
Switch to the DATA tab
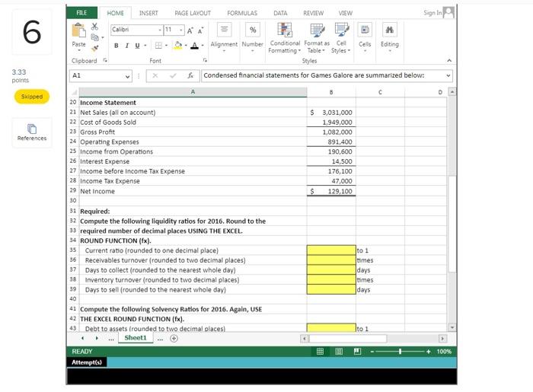click(x=280, y=13)
